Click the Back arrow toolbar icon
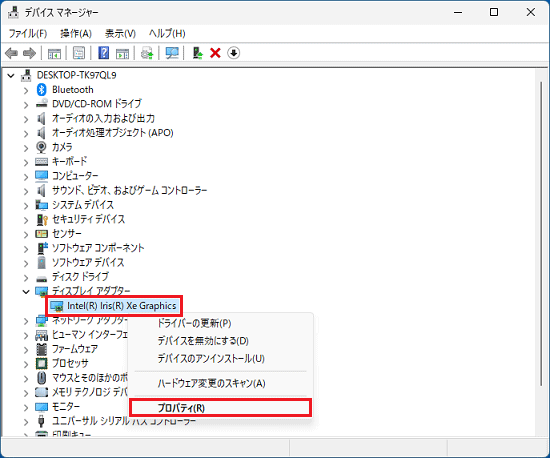Viewport: 550px width, 458px height. 11,53
